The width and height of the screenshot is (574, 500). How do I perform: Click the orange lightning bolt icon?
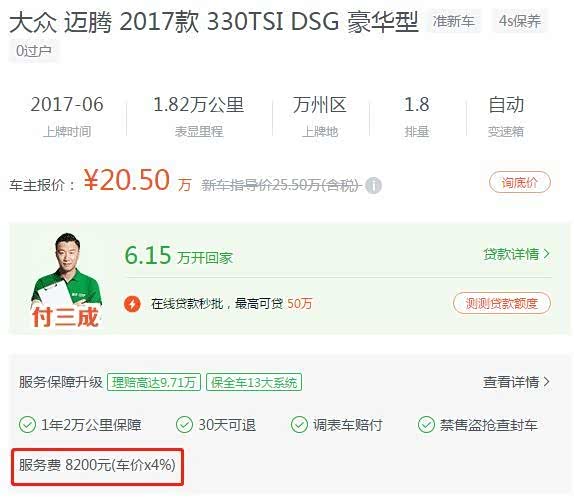pyautogui.click(x=132, y=304)
